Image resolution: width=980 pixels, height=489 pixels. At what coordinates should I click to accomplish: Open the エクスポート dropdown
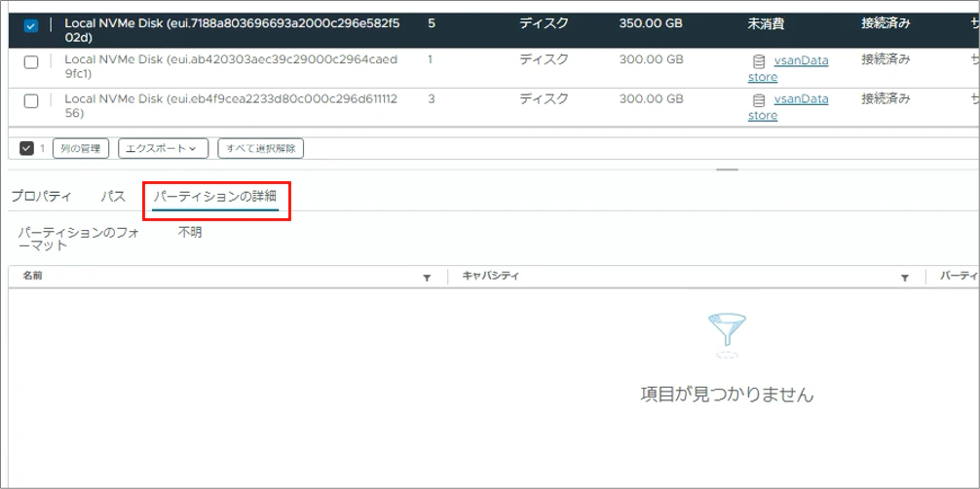click(x=163, y=148)
